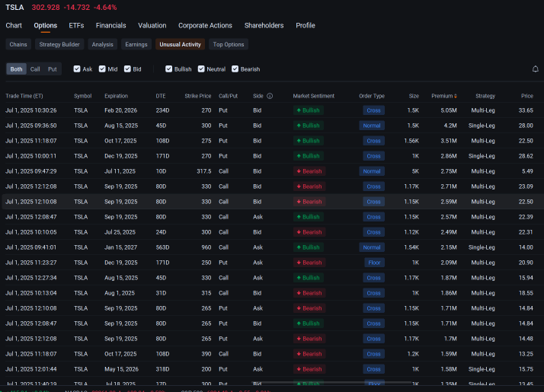
Task: Uncheck the Bullish sentiment filter
Action: point(168,69)
